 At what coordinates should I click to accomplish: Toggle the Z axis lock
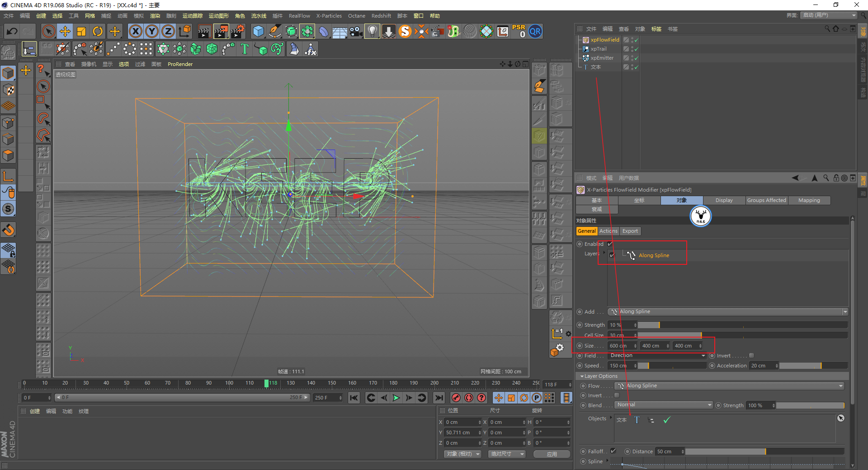coord(168,31)
